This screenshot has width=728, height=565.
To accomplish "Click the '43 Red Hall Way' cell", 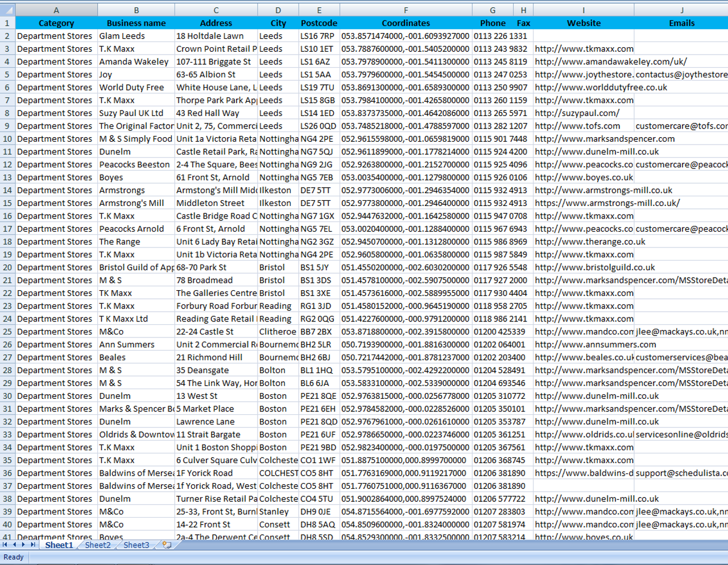I will click(216, 113).
